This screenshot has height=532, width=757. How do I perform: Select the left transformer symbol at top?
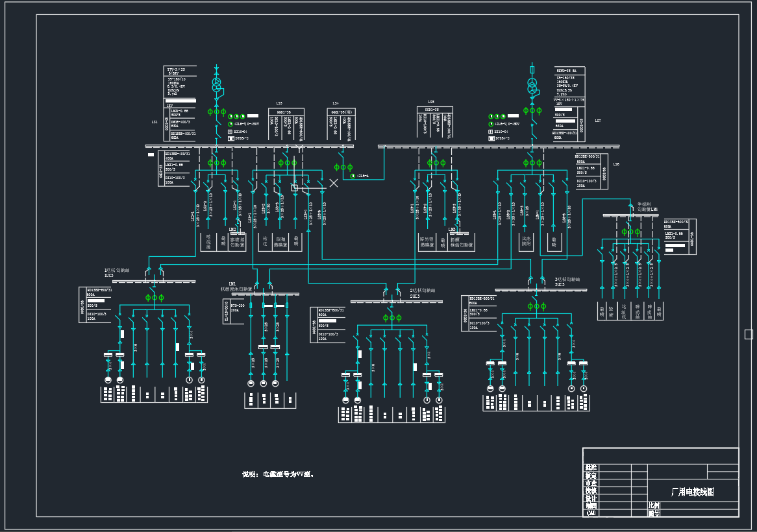coord(217,85)
